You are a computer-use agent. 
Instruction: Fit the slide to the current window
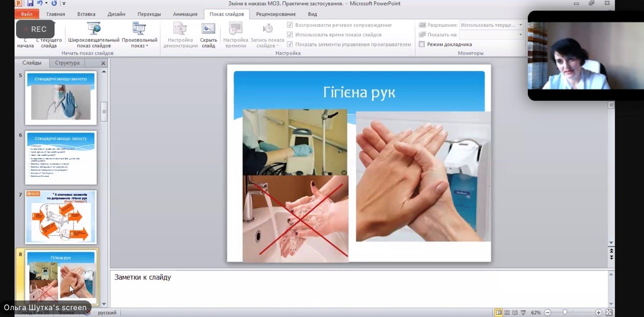(609, 312)
